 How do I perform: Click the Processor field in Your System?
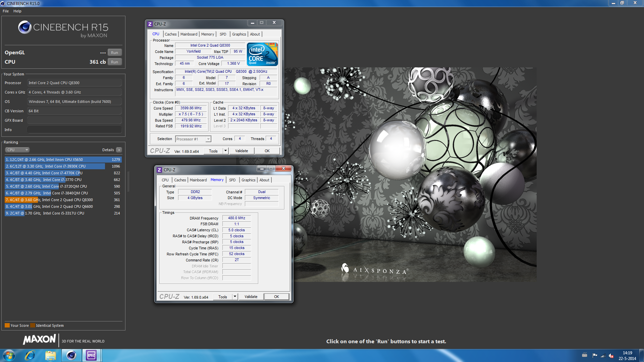click(74, 83)
